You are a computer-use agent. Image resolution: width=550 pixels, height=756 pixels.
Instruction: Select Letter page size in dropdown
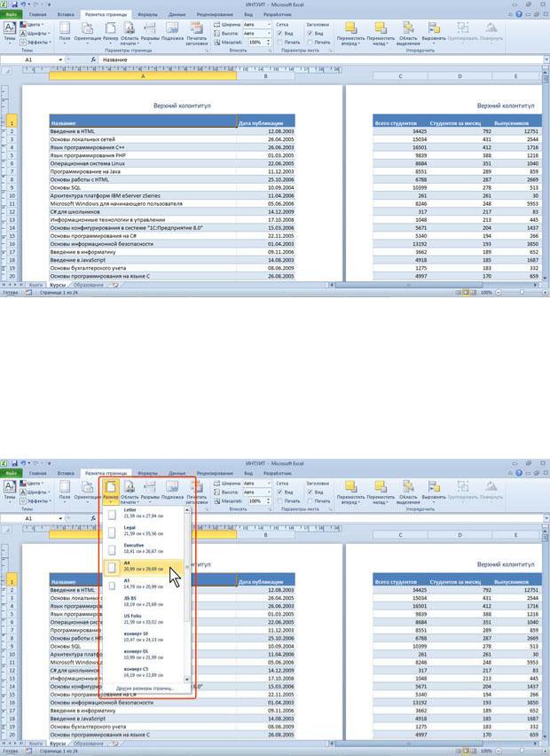tap(144, 514)
